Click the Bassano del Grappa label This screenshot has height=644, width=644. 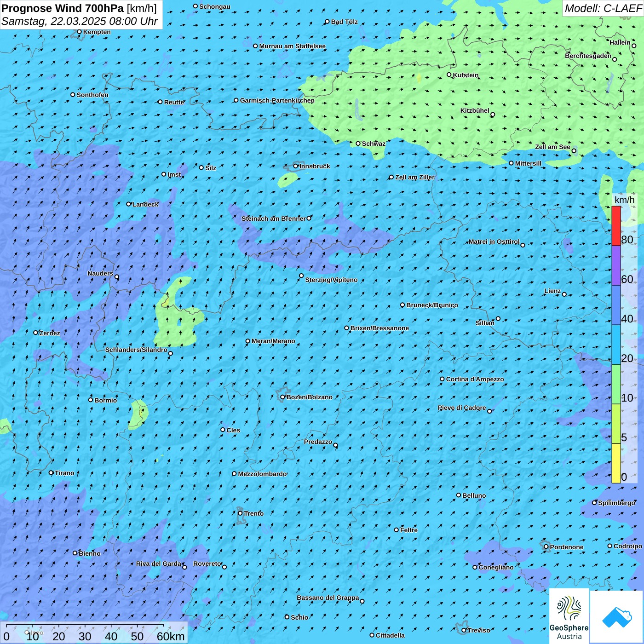coord(328,598)
